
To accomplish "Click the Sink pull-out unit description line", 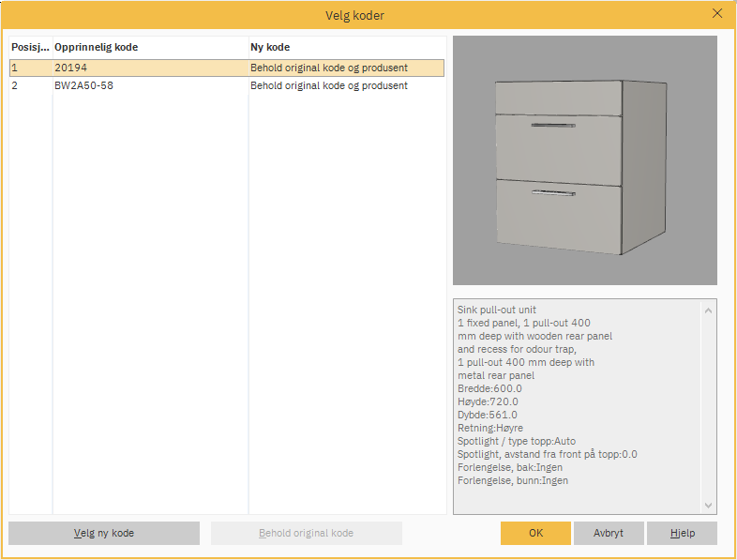I will pyautogui.click(x=496, y=310).
